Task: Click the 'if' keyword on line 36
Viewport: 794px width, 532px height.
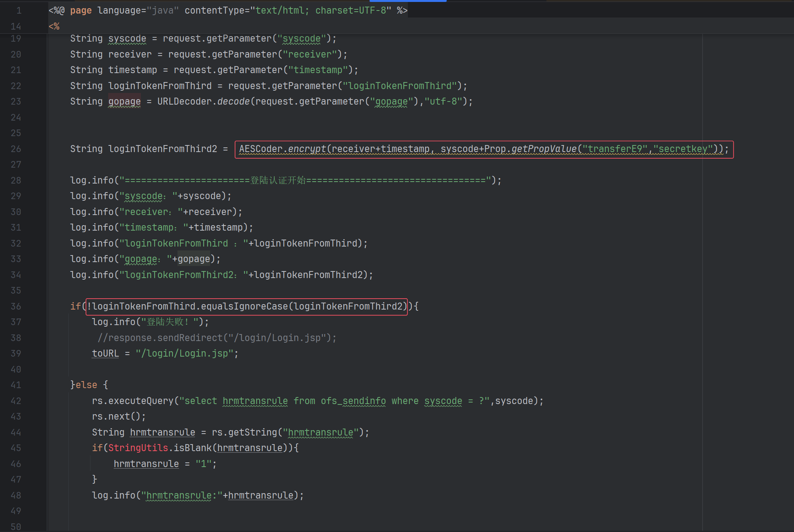Action: pyautogui.click(x=76, y=306)
